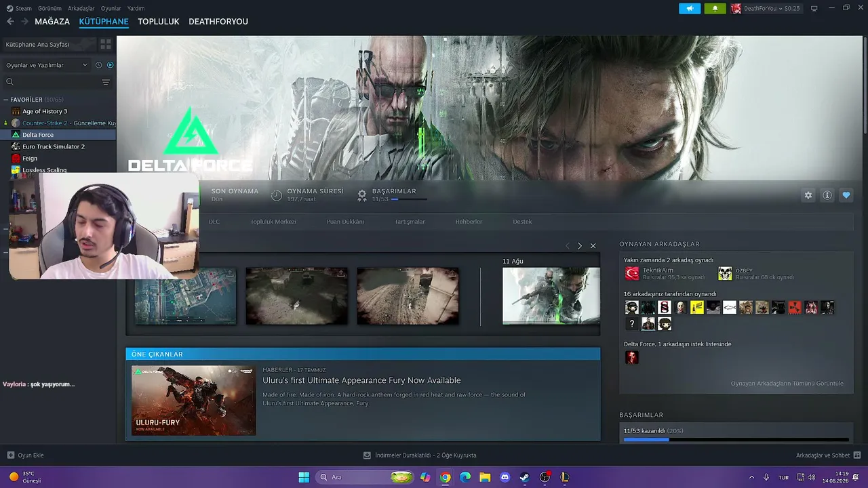Open the Uluru-Fury news thumbnail
The height and width of the screenshot is (488, 868).
pyautogui.click(x=193, y=400)
